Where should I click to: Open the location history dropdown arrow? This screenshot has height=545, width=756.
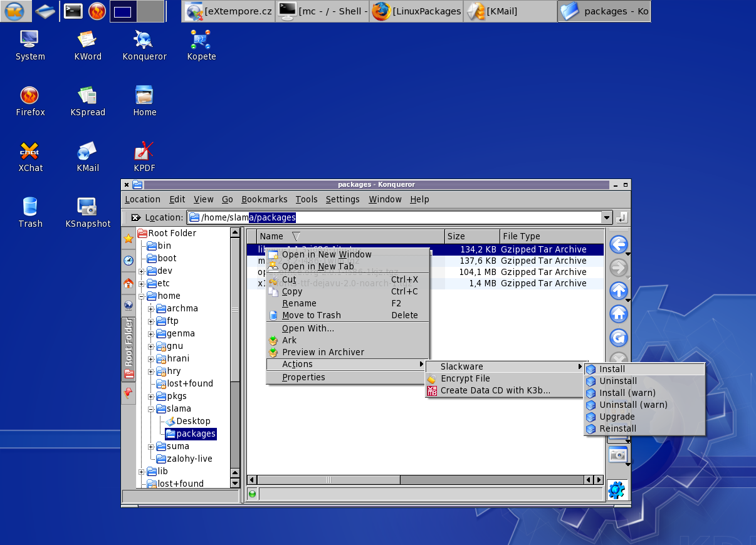click(x=606, y=217)
